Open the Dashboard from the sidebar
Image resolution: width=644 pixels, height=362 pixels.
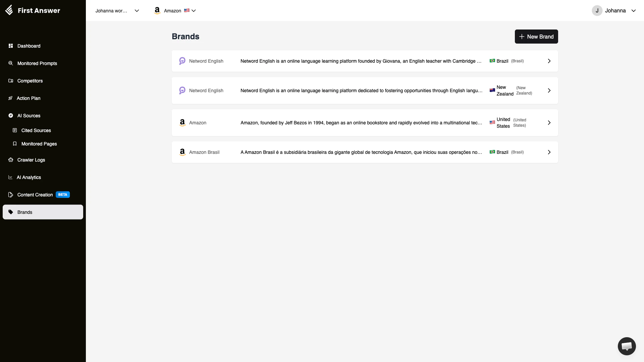click(29, 46)
